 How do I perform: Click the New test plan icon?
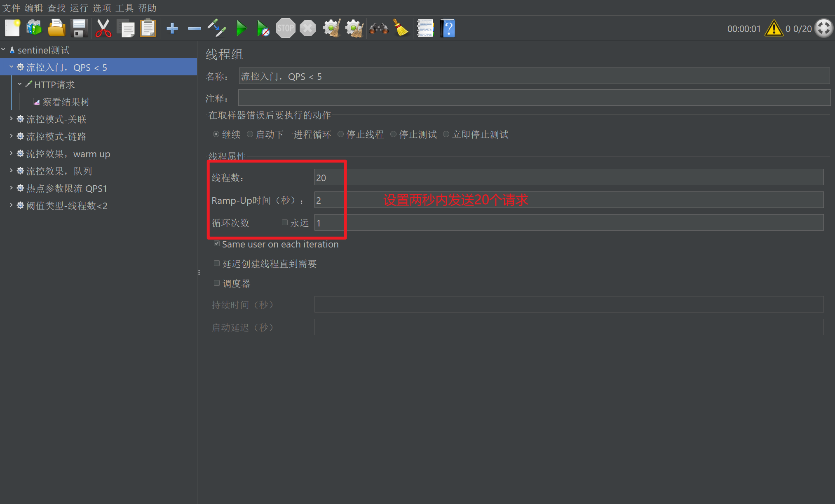(x=12, y=28)
